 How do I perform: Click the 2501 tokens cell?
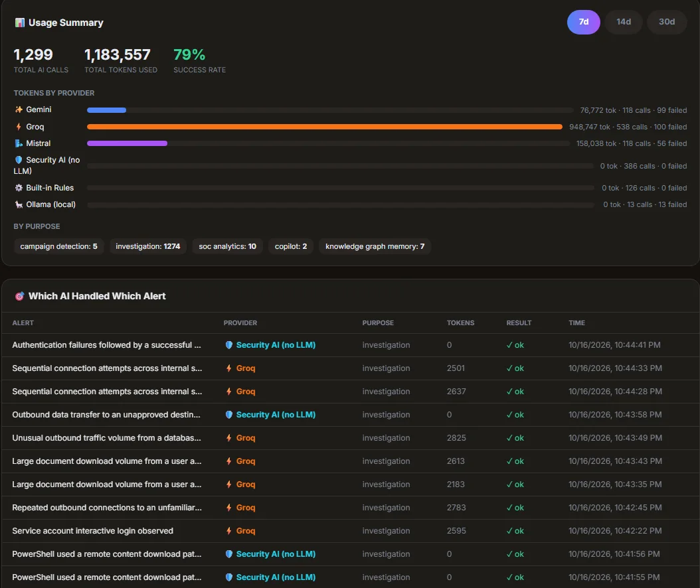pos(456,368)
